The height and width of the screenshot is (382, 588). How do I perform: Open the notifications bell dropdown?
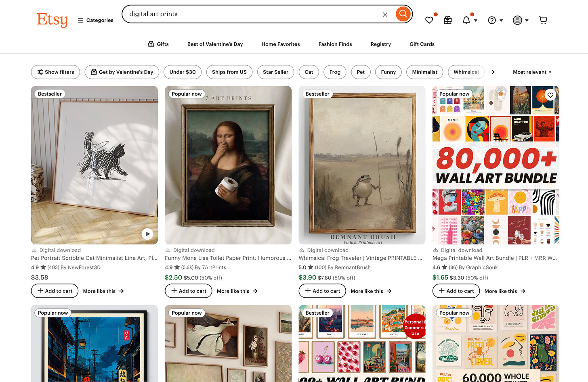(x=469, y=20)
